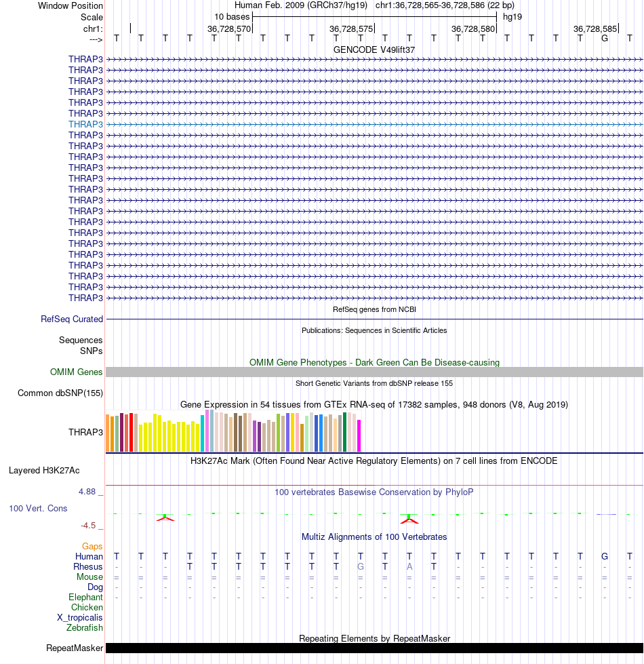
Task: Click the Chicken species label
Action: pyautogui.click(x=87, y=607)
